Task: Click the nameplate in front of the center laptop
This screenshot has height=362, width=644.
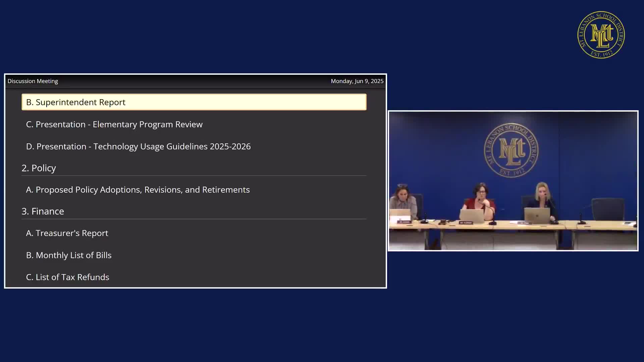Action: pyautogui.click(x=466, y=223)
